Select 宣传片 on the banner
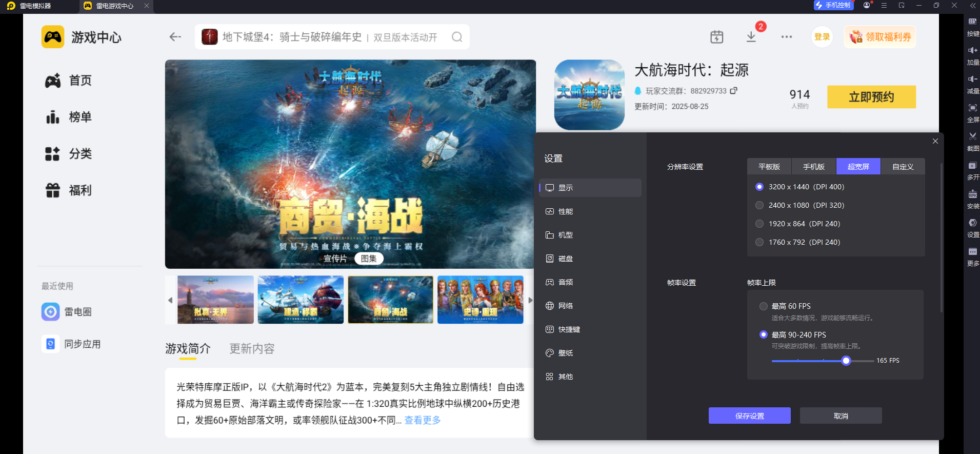This screenshot has height=454, width=980. pyautogui.click(x=335, y=259)
